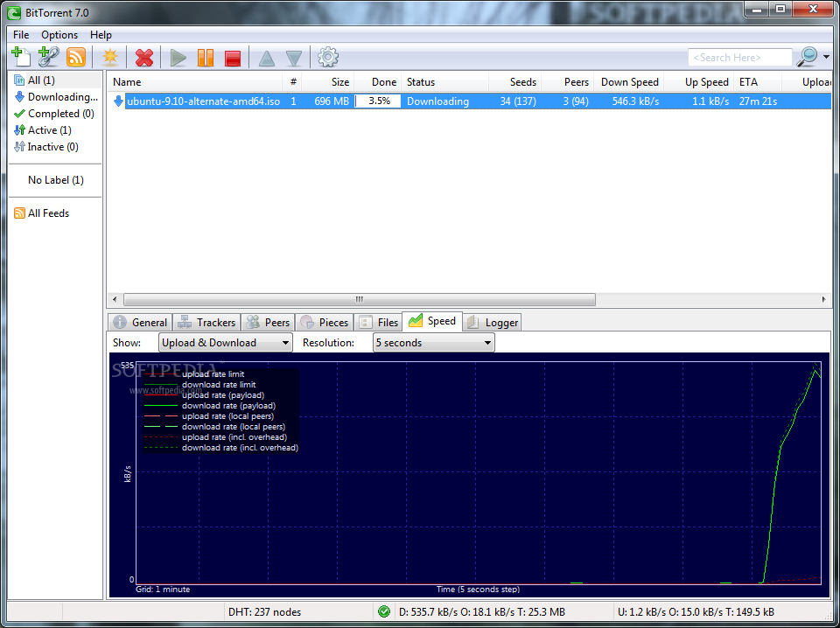Screen dimensions: 840x628
Task: Switch to the Peers tab
Action: (x=268, y=323)
